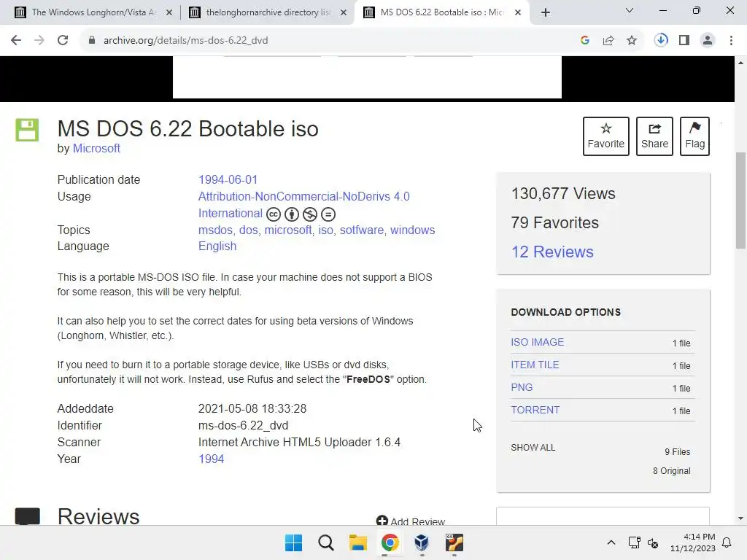Open the 1994-06-01 publication date link

pyautogui.click(x=228, y=179)
